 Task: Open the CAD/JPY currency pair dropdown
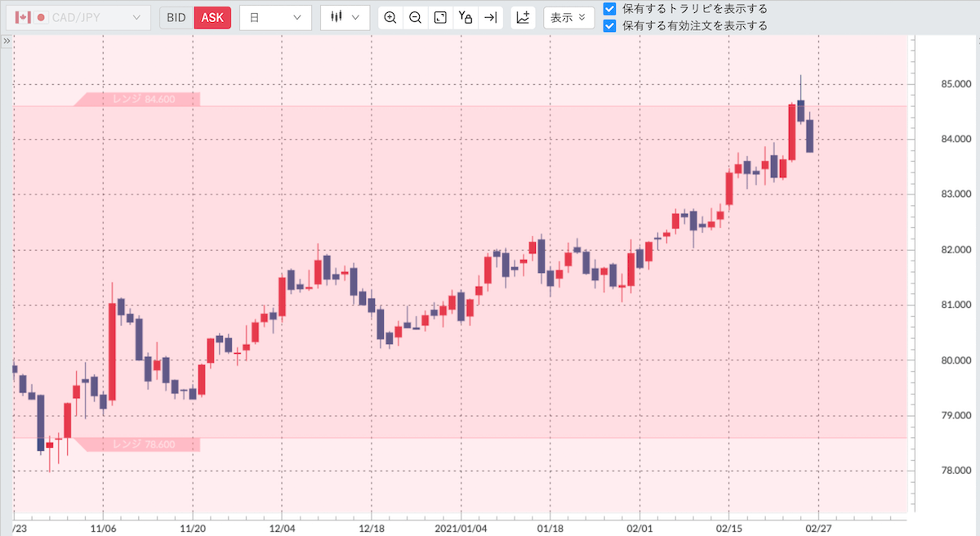(78, 17)
